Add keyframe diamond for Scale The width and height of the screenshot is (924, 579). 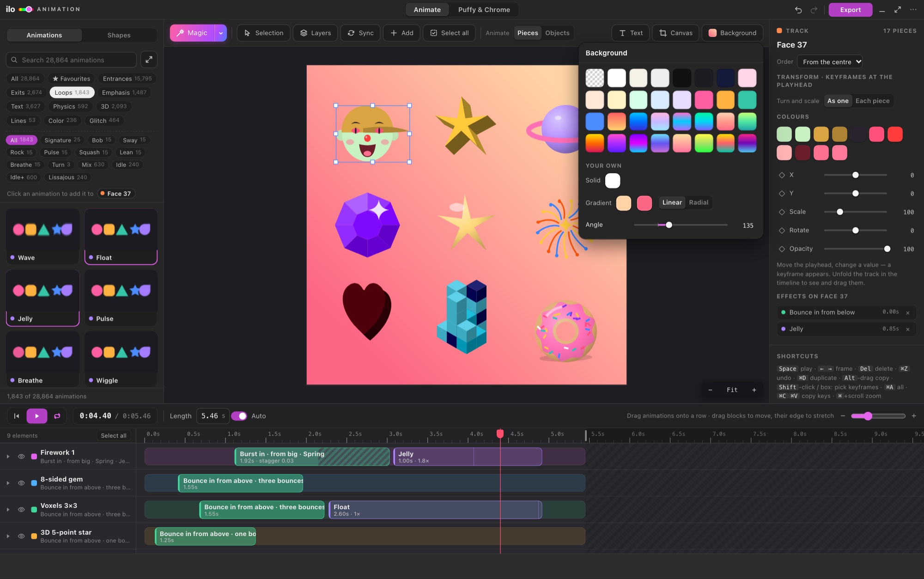(782, 212)
